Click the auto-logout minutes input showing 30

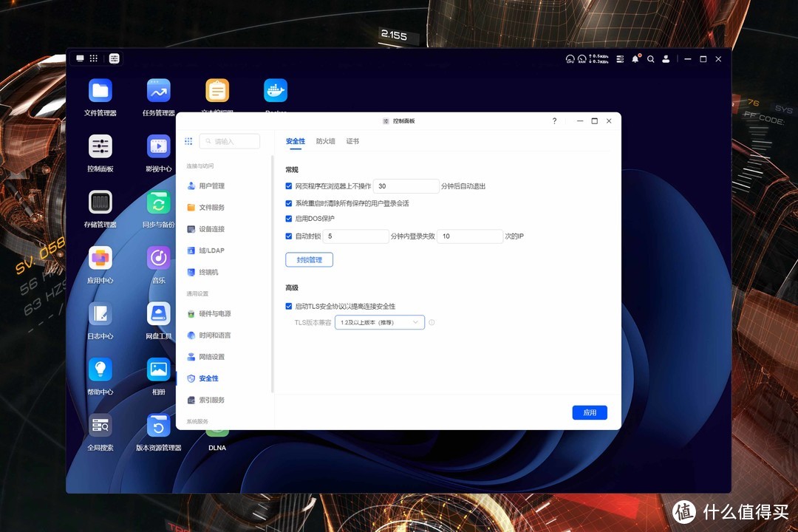pos(406,185)
